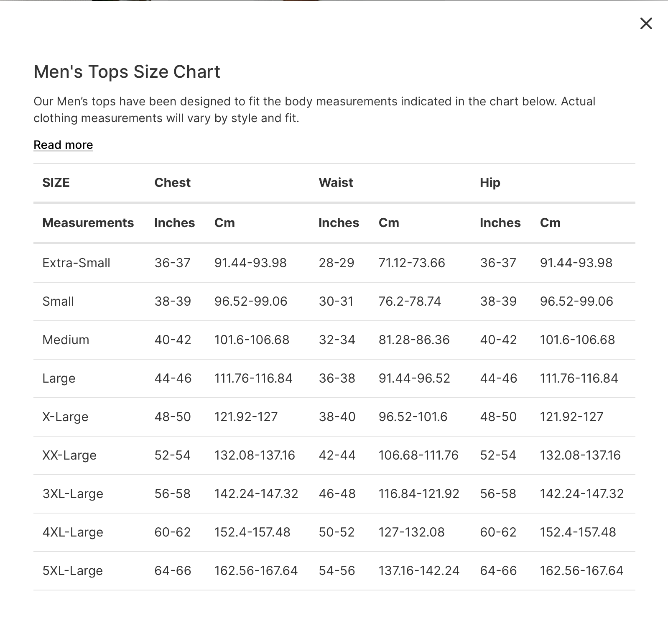Open the Read more link
Viewport: 668px width, 644px height.
(63, 145)
